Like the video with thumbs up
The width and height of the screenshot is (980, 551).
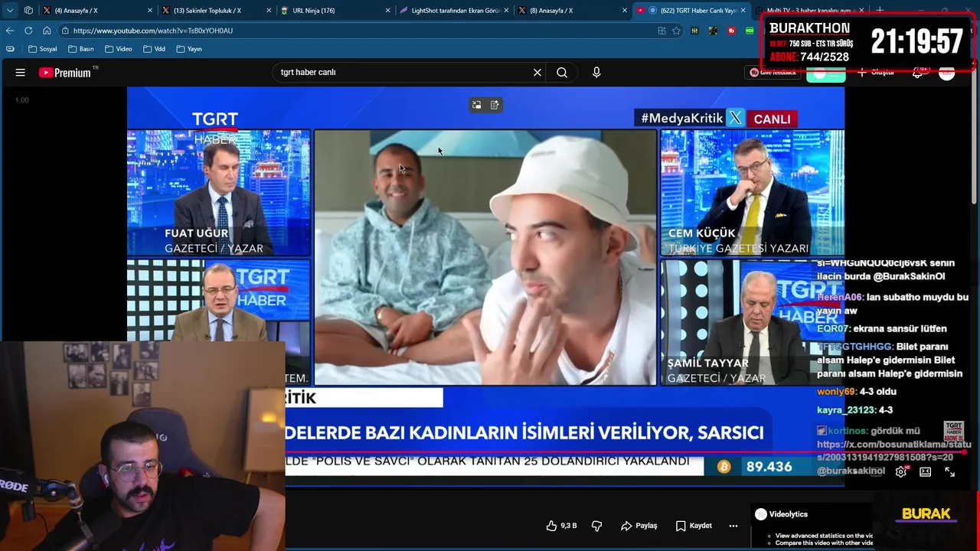pos(561,526)
